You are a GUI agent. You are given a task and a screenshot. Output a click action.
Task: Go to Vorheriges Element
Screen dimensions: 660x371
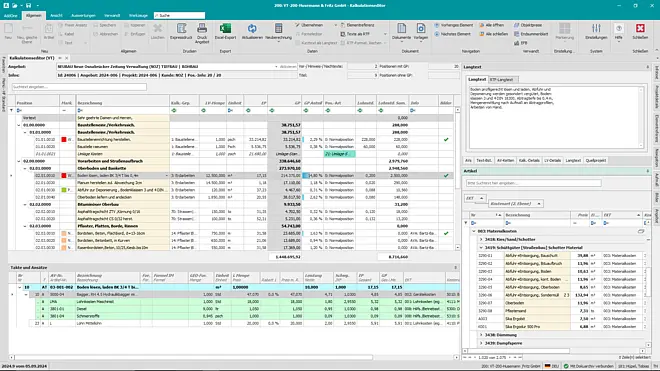click(x=453, y=25)
